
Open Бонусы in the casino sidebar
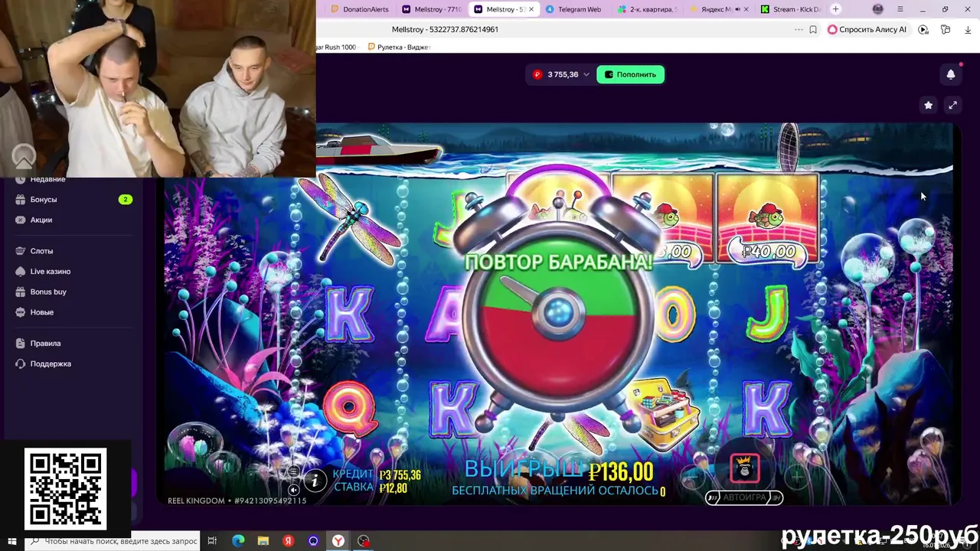44,200
